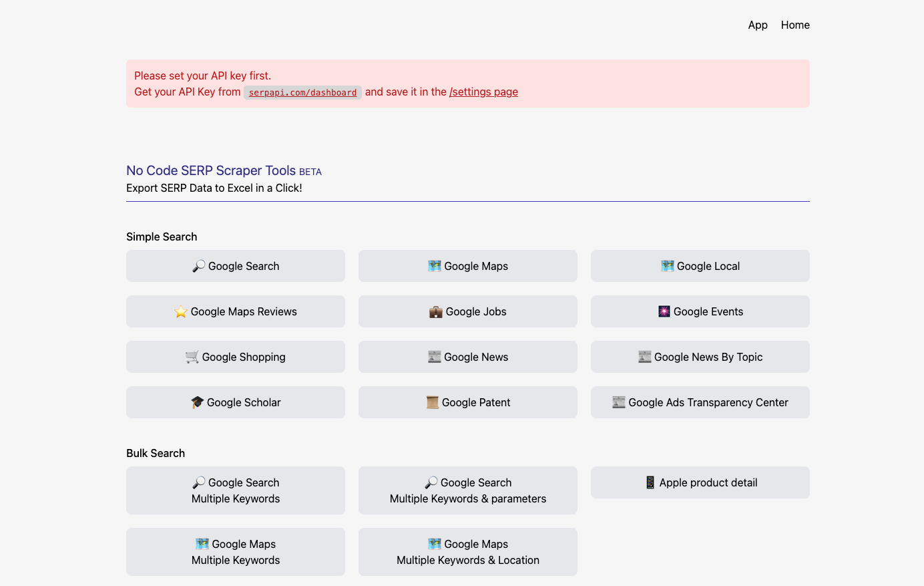Click the shopping cart icon for Google Shopping

pyautogui.click(x=192, y=357)
